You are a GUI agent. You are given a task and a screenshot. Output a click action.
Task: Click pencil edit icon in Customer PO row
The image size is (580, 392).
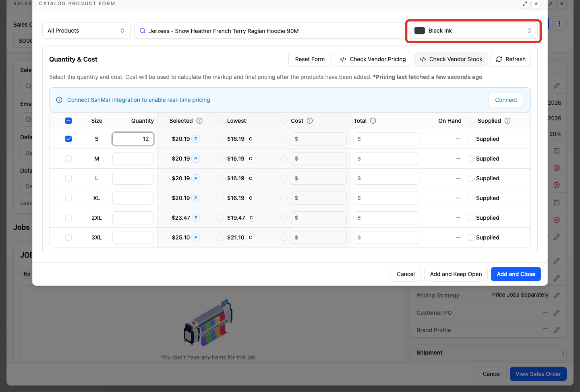pos(557,313)
